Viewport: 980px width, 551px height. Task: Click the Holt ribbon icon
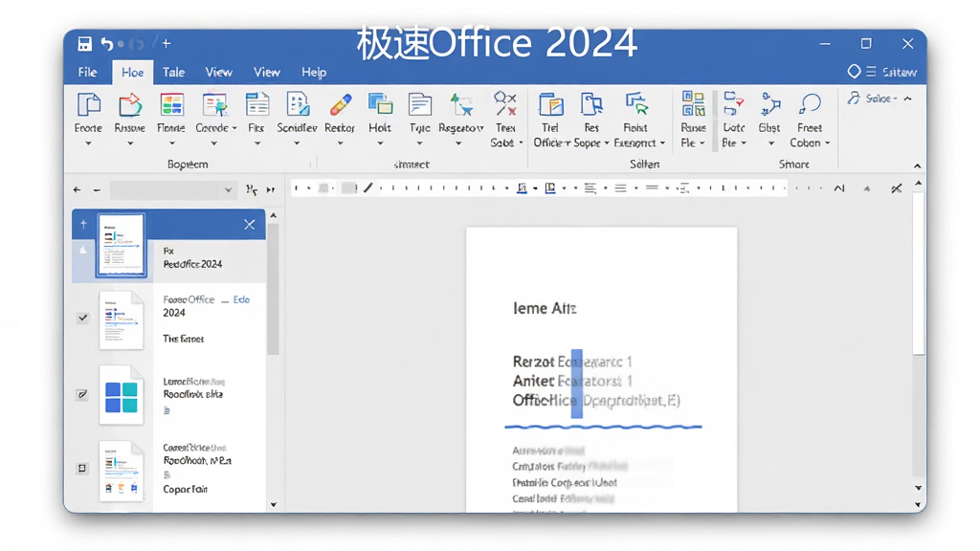[380, 105]
